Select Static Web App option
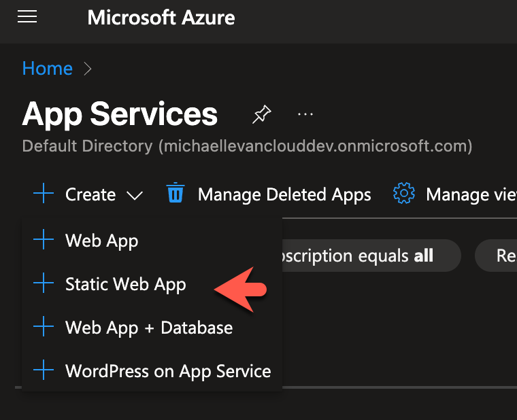The width and height of the screenshot is (517, 420). coord(152,283)
